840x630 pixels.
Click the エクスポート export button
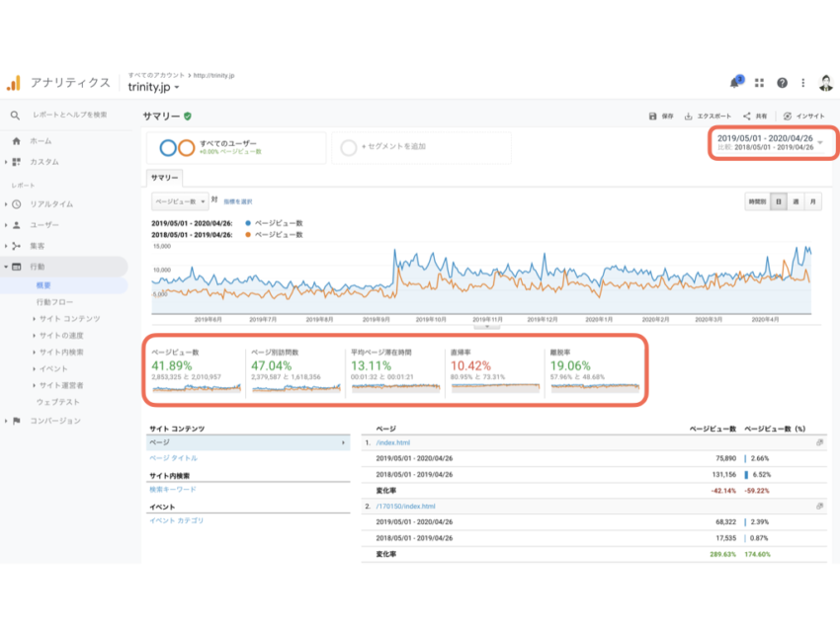pyautogui.click(x=708, y=116)
